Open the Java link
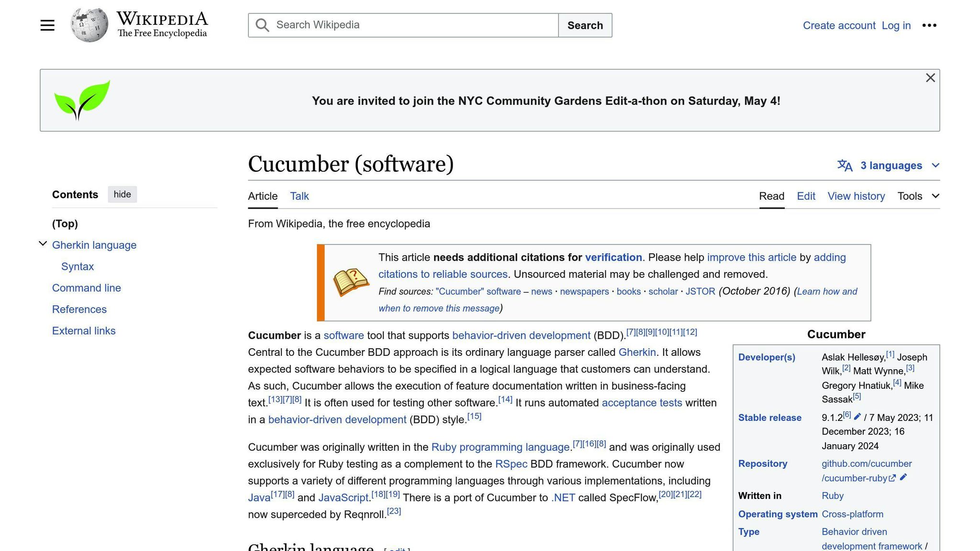The image size is (980, 551). [259, 498]
